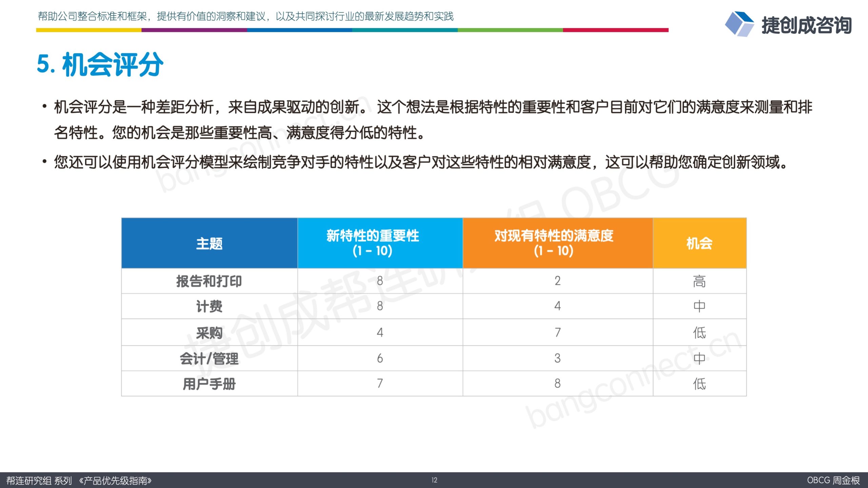The height and width of the screenshot is (488, 868).
Task: Click satisfaction value 8 in 用户手册 row
Action: pos(558,384)
